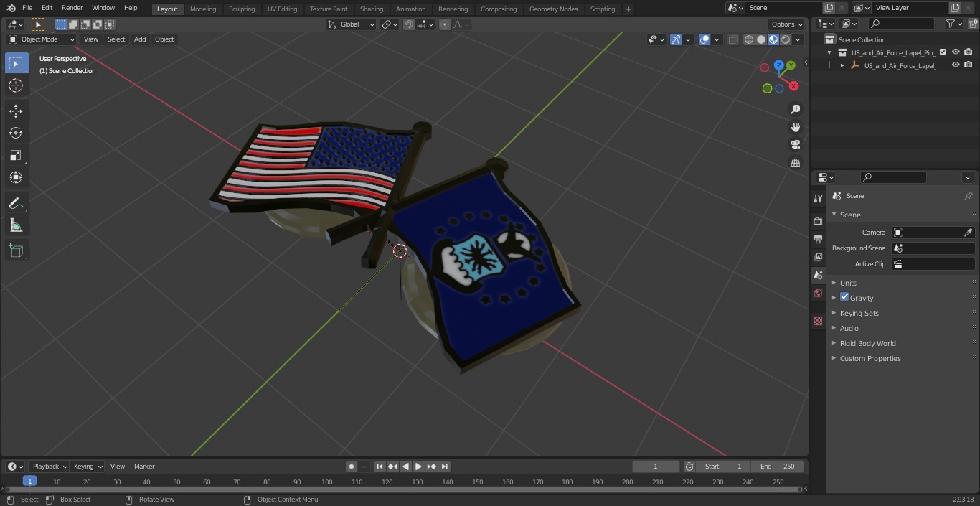Select the Annotate tool
Image resolution: width=980 pixels, height=506 pixels.
[16, 204]
